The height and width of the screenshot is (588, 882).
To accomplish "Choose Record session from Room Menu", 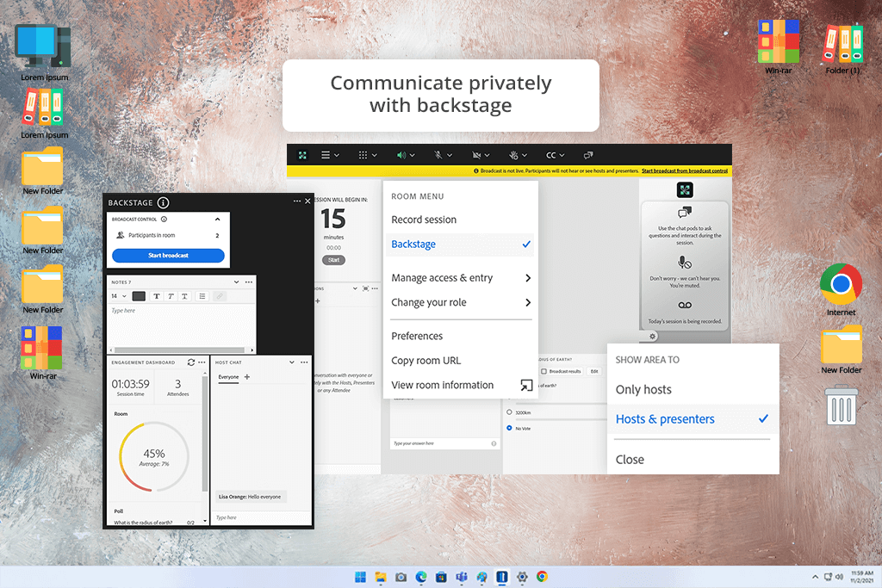I will coord(424,220).
